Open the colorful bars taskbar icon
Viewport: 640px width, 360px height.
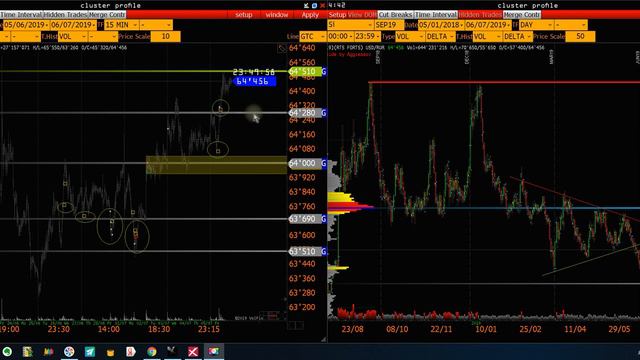49,351
